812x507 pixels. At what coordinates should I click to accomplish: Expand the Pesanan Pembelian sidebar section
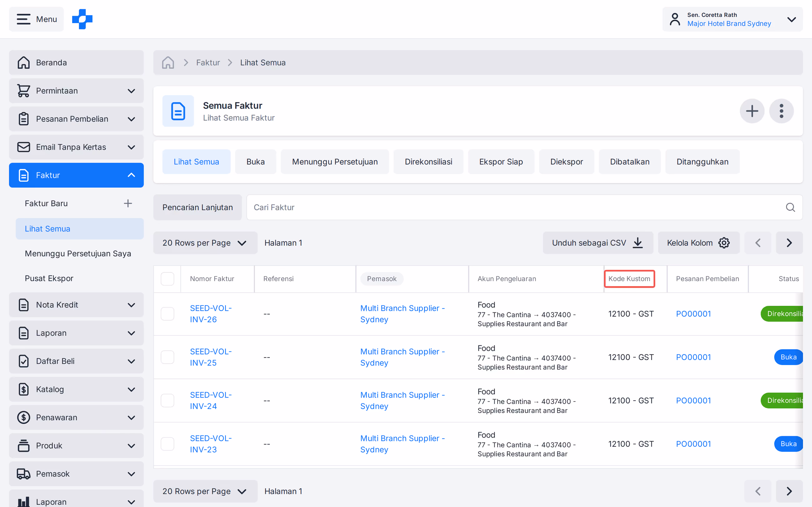coord(76,119)
